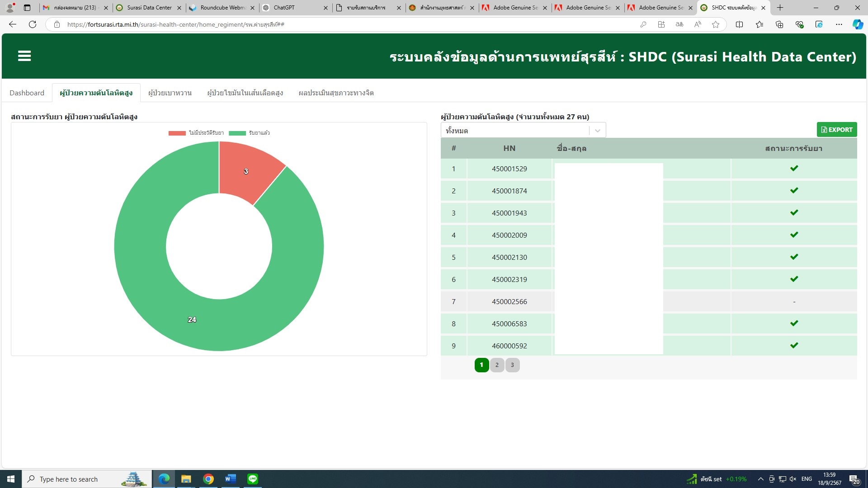The image size is (868, 488).
Task: Toggle the red 'ไม่มีประวัติรับยา' legend item
Action: point(196,133)
